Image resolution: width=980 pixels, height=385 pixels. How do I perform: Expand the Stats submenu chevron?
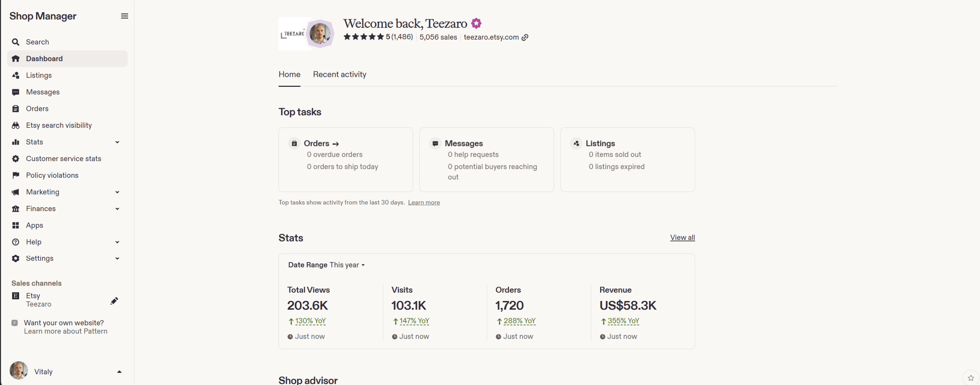[117, 142]
